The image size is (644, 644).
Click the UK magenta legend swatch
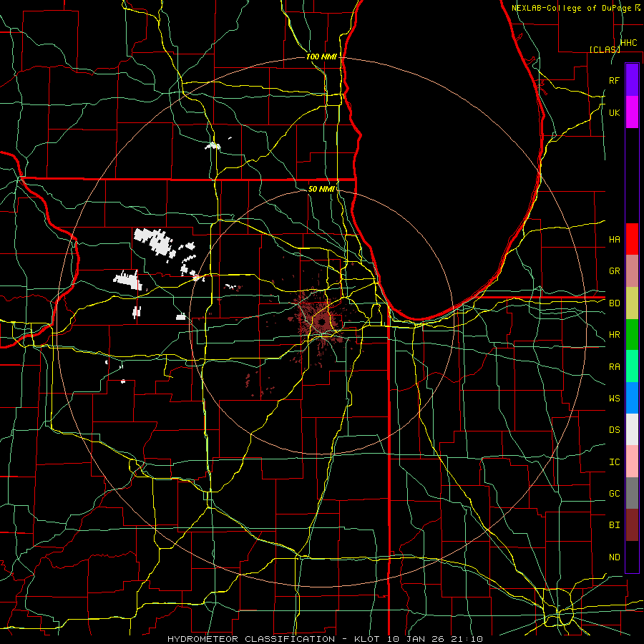(632, 112)
